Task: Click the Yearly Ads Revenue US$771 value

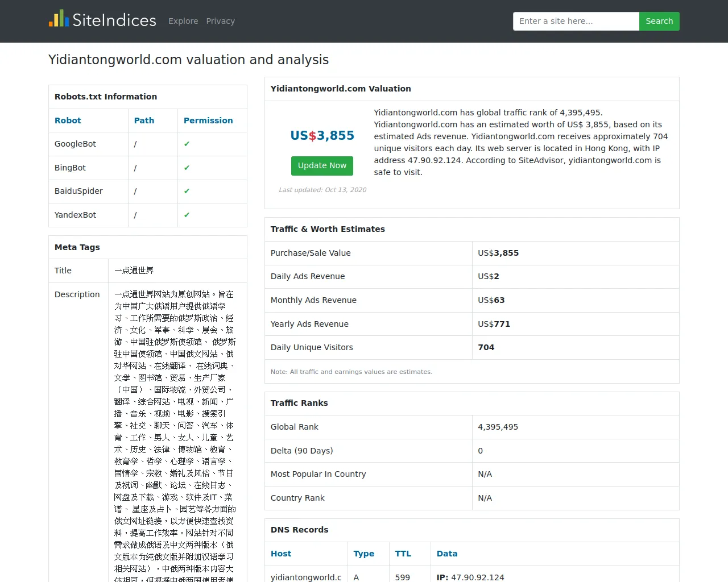Action: 494,324
